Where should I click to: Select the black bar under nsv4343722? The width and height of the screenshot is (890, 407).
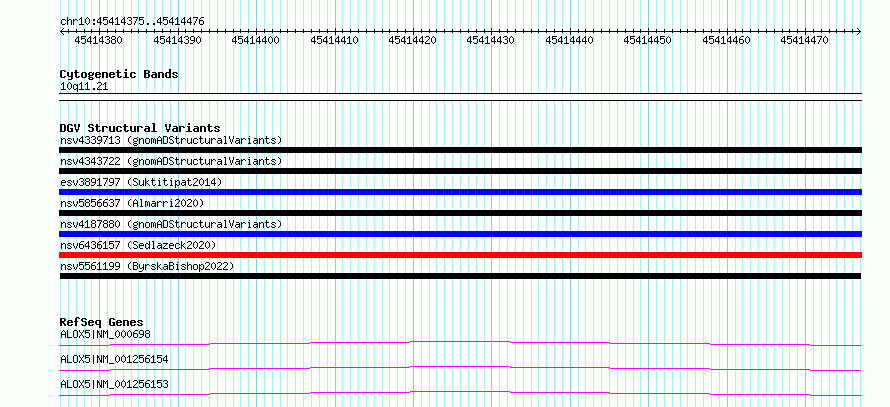pos(460,171)
